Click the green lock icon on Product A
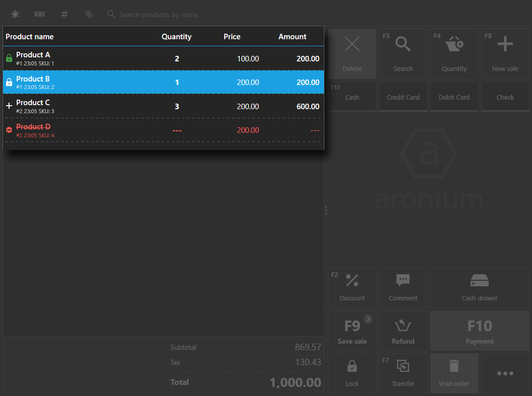 tap(9, 58)
